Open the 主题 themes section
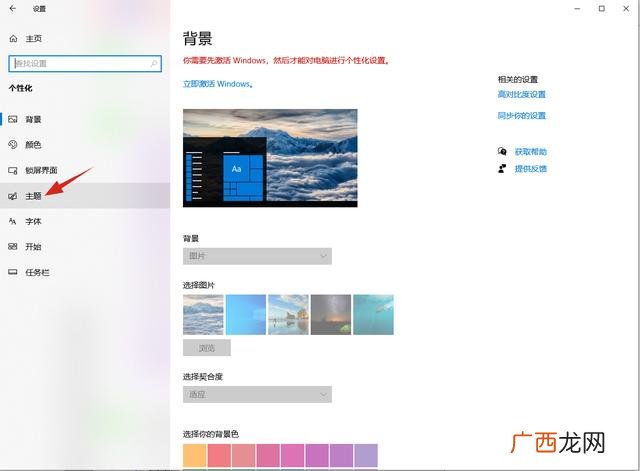640x471 pixels. [85, 196]
